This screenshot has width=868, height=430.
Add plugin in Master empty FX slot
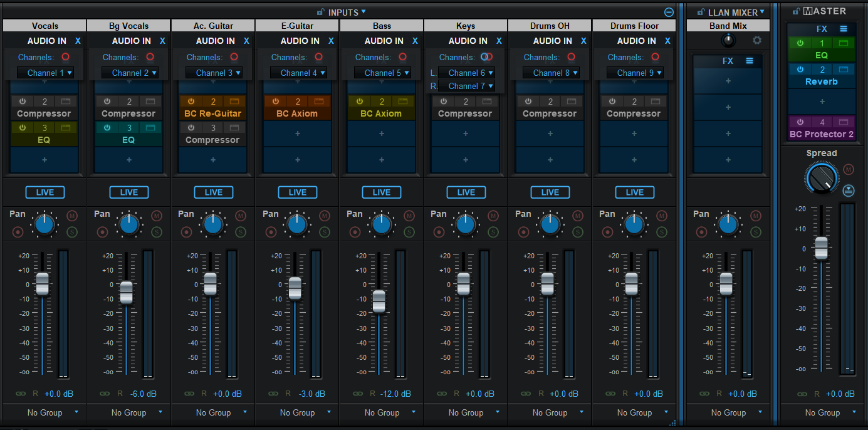[x=822, y=102]
